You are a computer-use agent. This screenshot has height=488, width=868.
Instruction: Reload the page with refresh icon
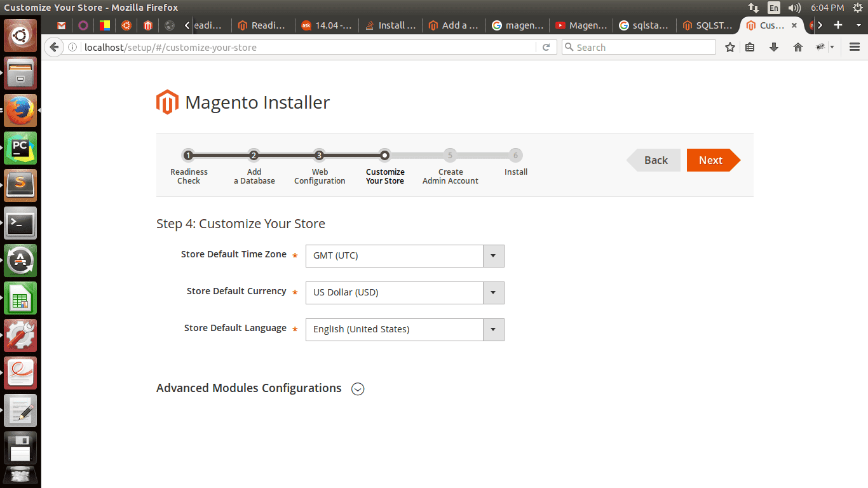[546, 47]
